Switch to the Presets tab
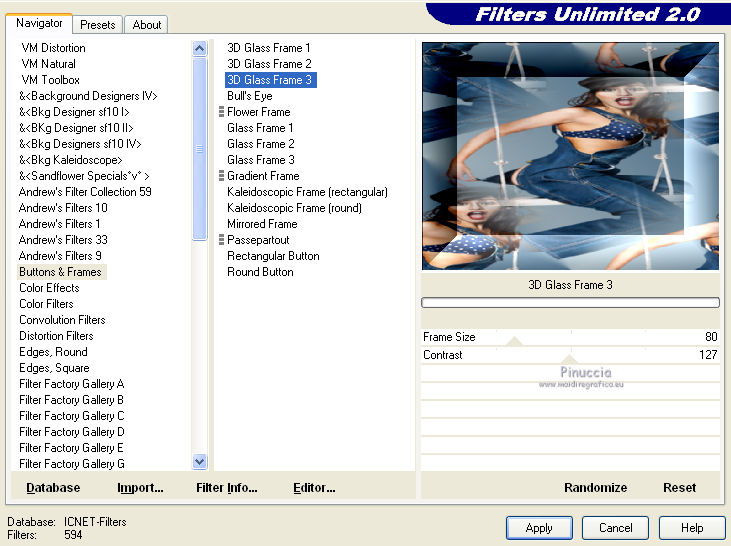This screenshot has width=731, height=546. [x=97, y=25]
